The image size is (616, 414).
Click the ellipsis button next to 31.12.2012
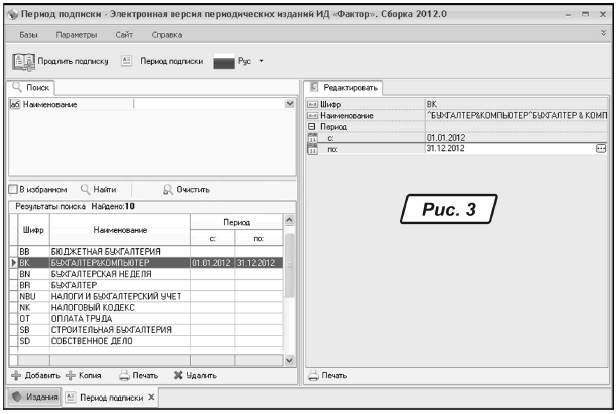click(x=600, y=148)
